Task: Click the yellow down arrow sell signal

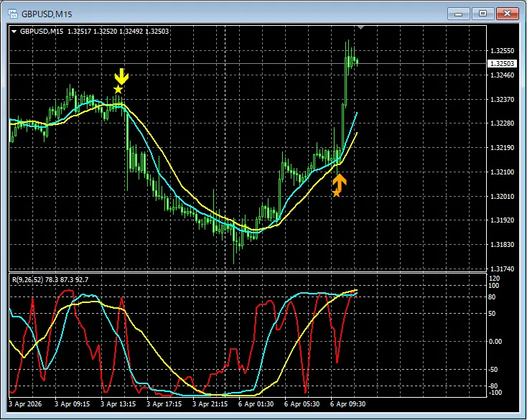Action: point(121,75)
